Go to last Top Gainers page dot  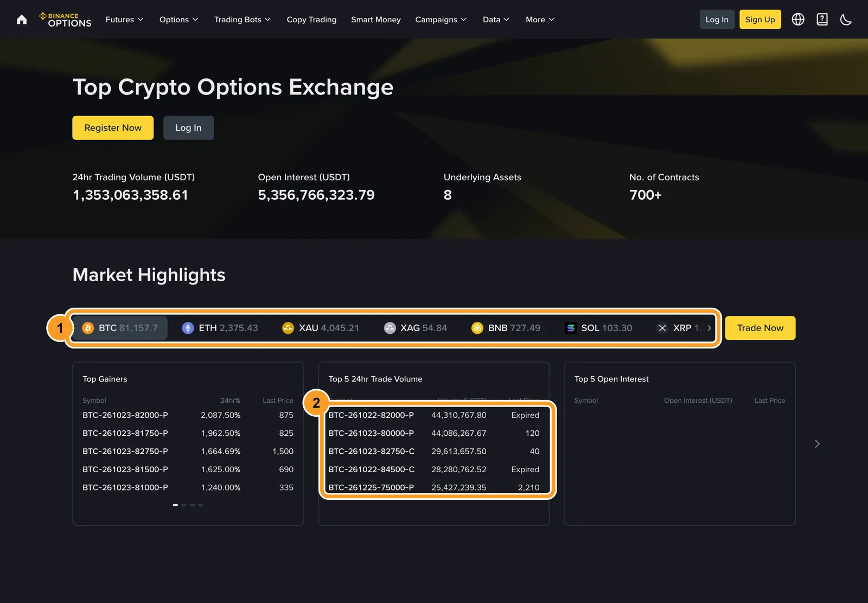(x=201, y=505)
